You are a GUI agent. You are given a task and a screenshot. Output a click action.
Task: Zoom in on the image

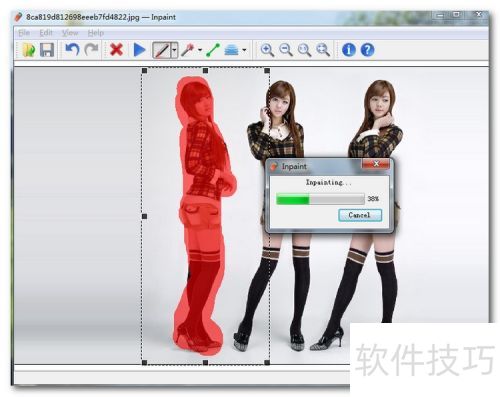(267, 50)
